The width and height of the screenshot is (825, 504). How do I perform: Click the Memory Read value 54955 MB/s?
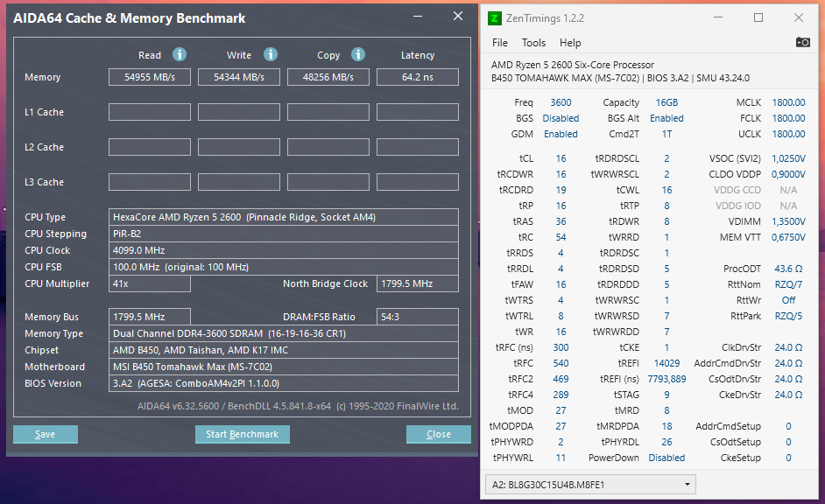(150, 77)
